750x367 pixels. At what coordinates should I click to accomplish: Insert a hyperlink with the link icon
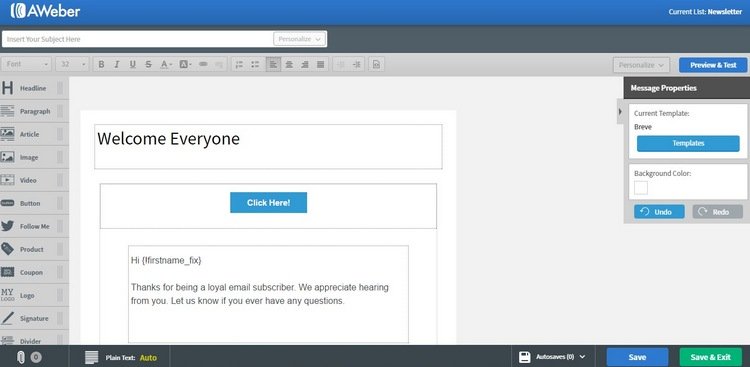(203, 65)
